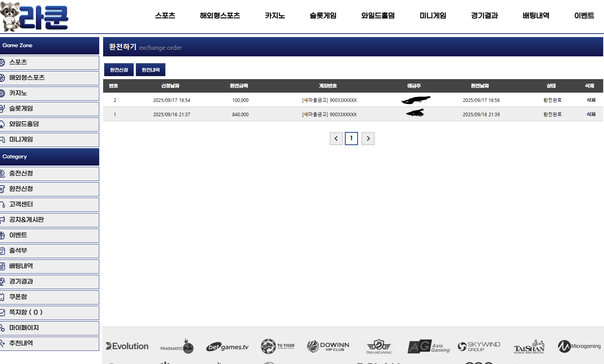Go to next page arrow

click(x=368, y=139)
